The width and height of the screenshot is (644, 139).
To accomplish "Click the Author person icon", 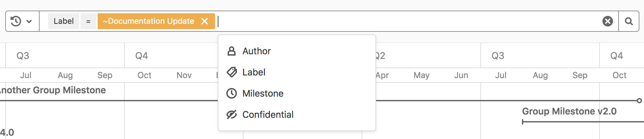I will click(232, 51).
